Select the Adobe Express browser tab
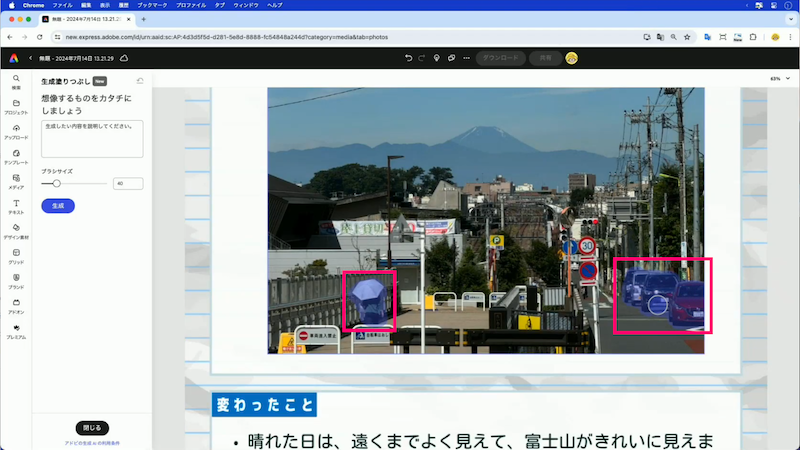 86,19
